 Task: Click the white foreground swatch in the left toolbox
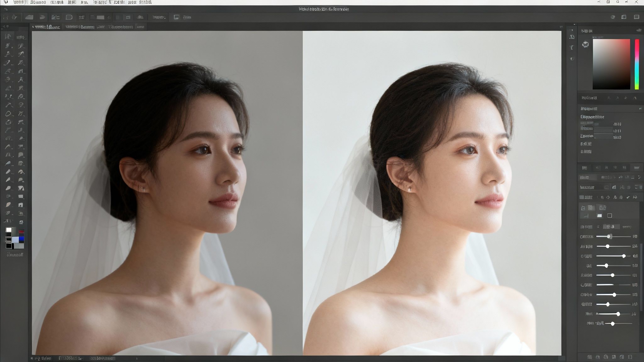8,230
